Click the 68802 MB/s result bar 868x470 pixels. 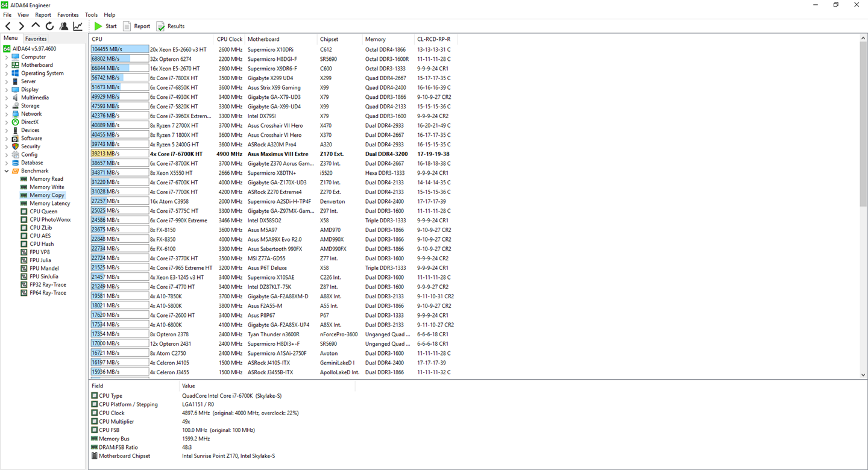pyautogui.click(x=119, y=59)
